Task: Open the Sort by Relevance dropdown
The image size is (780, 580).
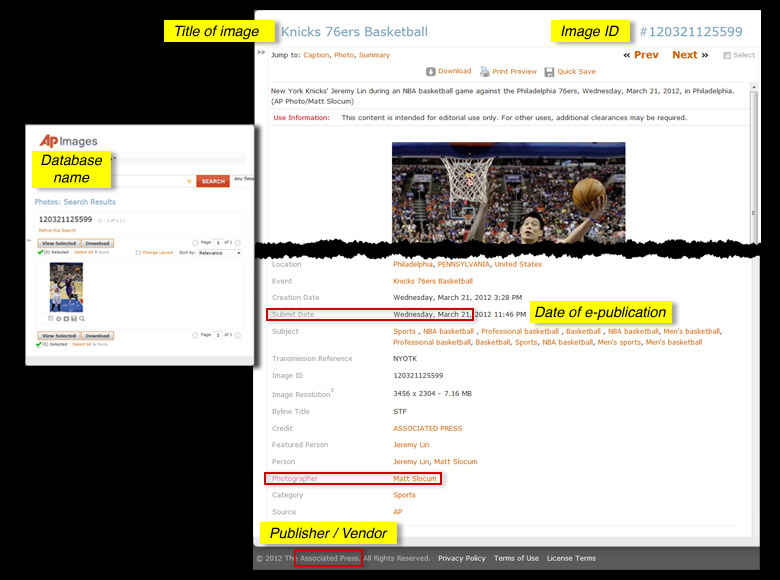Action: tap(220, 253)
